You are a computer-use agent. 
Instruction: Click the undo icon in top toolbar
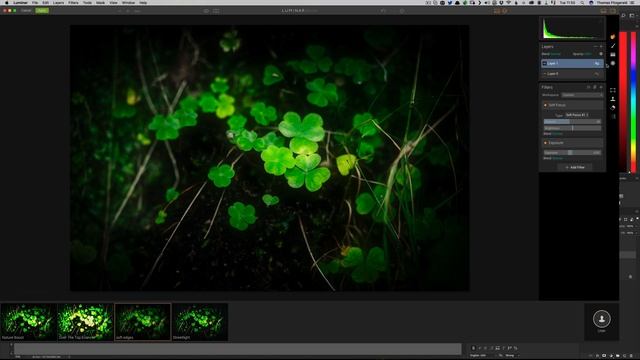tap(383, 11)
